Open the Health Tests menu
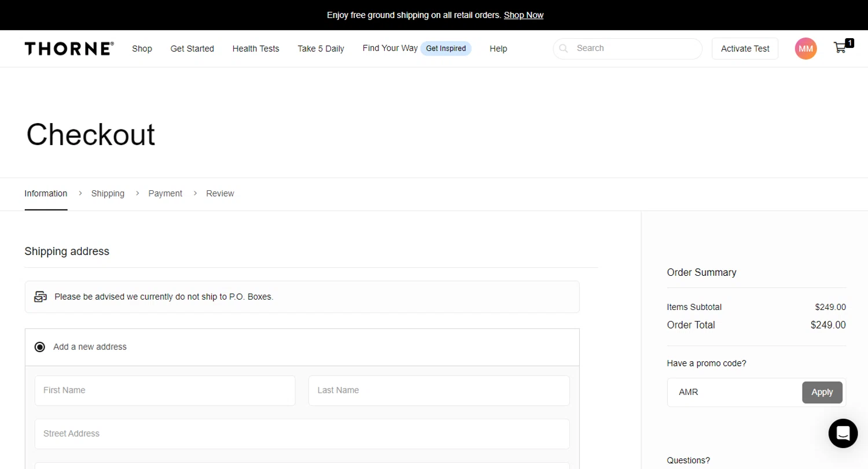Screen dimensions: 868x469 tap(256, 49)
